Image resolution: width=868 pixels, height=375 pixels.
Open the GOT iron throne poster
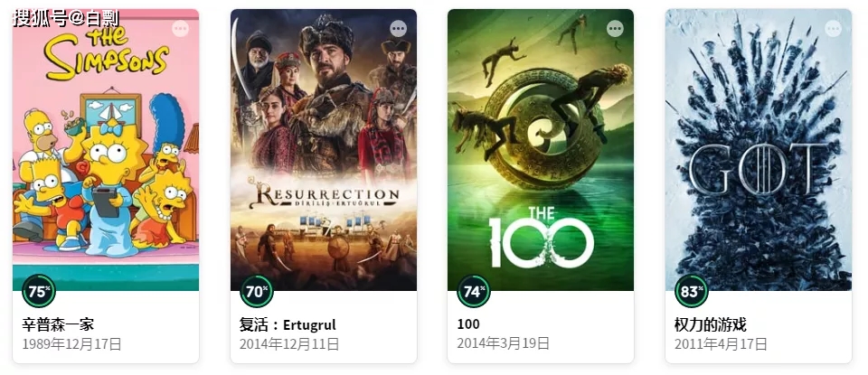(x=759, y=149)
